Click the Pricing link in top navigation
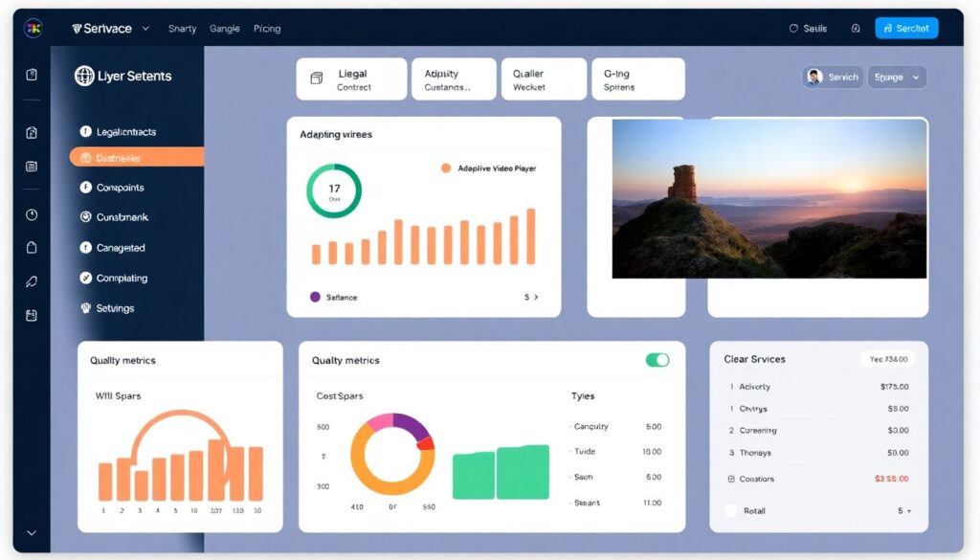Image resolution: width=980 pixels, height=560 pixels. [x=267, y=29]
